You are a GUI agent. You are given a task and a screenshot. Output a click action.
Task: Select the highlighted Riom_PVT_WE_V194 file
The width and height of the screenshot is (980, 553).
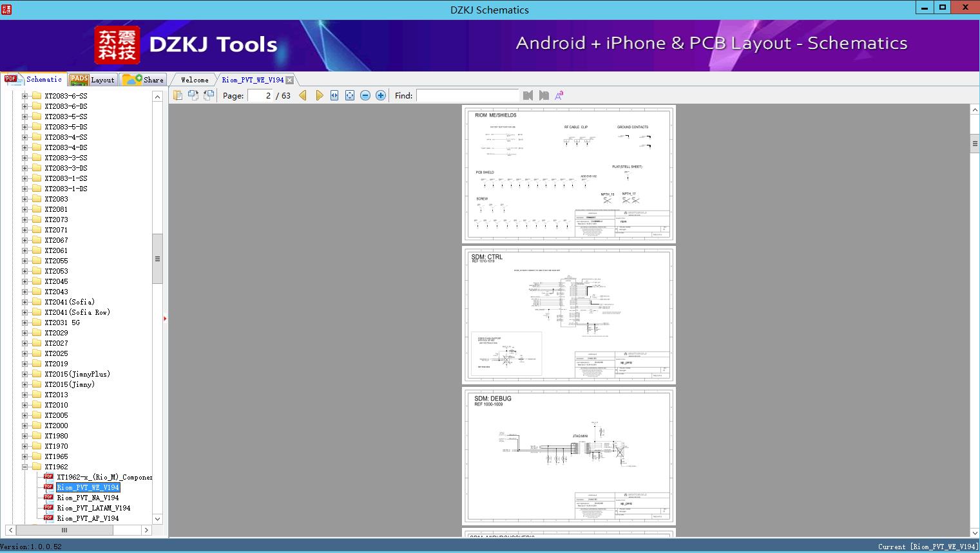click(x=88, y=487)
